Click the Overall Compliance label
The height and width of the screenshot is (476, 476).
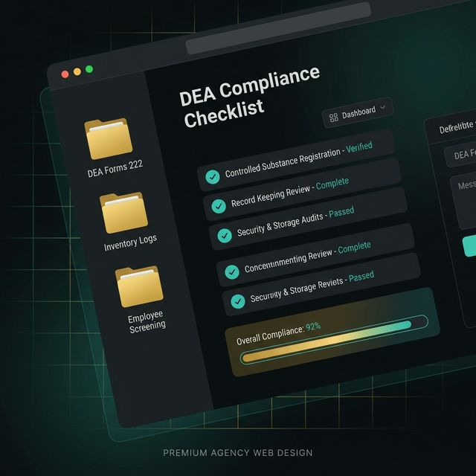[270, 335]
